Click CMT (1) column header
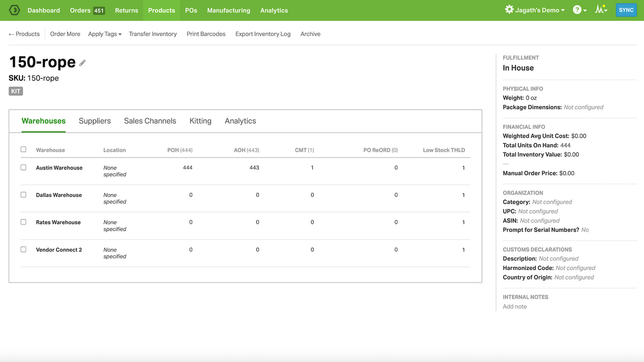This screenshot has height=362, width=644. [304, 150]
